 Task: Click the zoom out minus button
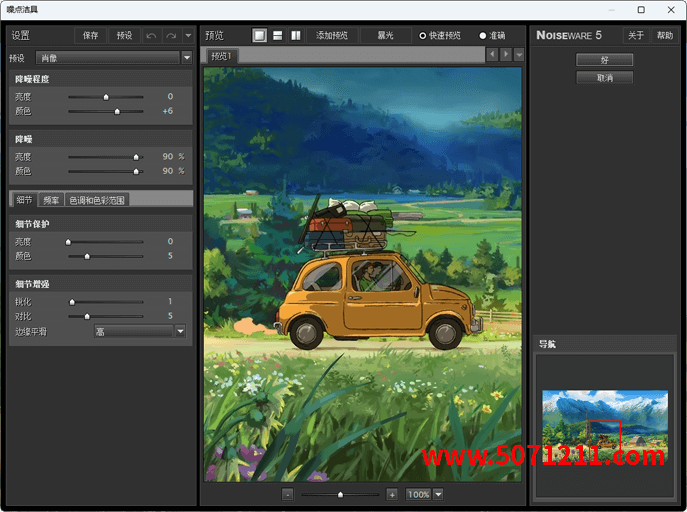pos(287,494)
